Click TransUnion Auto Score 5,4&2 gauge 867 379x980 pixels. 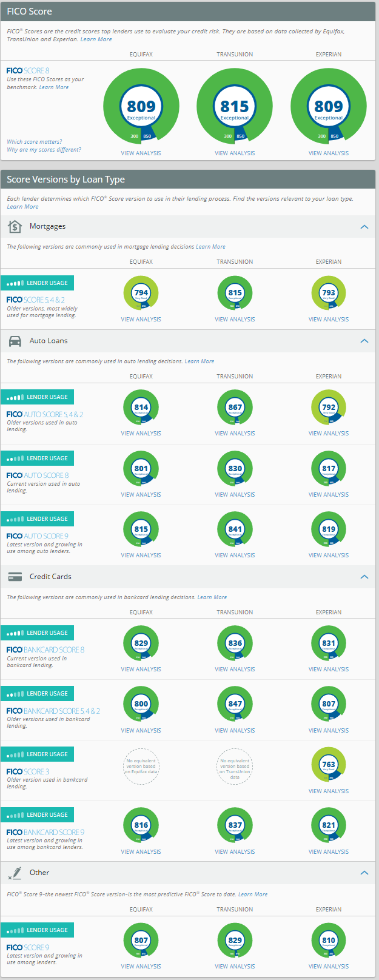point(235,408)
